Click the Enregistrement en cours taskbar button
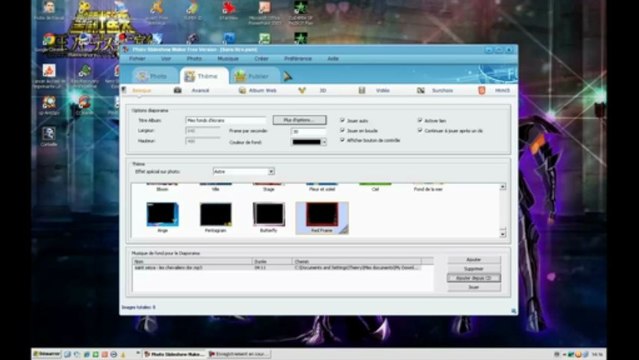639x360 pixels. 239,354
